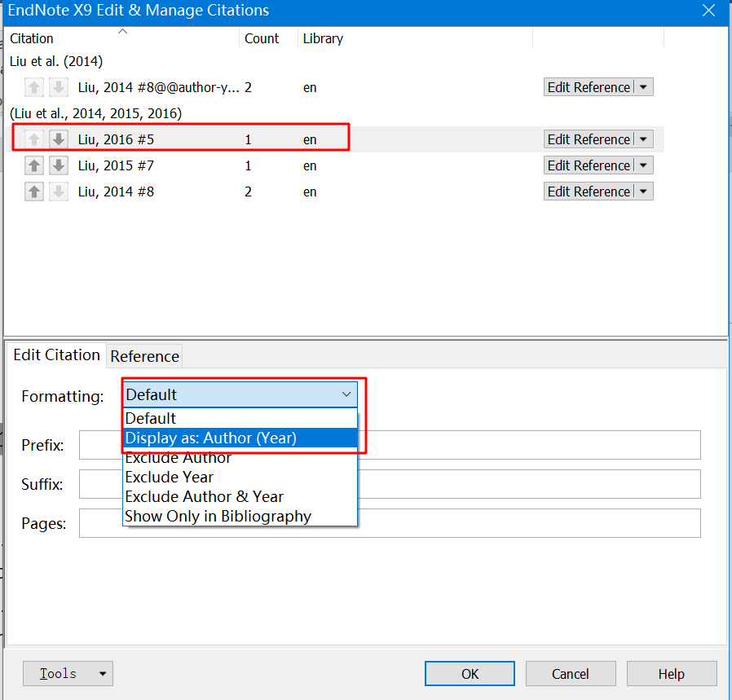Image resolution: width=732 pixels, height=700 pixels.
Task: Choose Default formatting option in list
Action: coord(240,418)
